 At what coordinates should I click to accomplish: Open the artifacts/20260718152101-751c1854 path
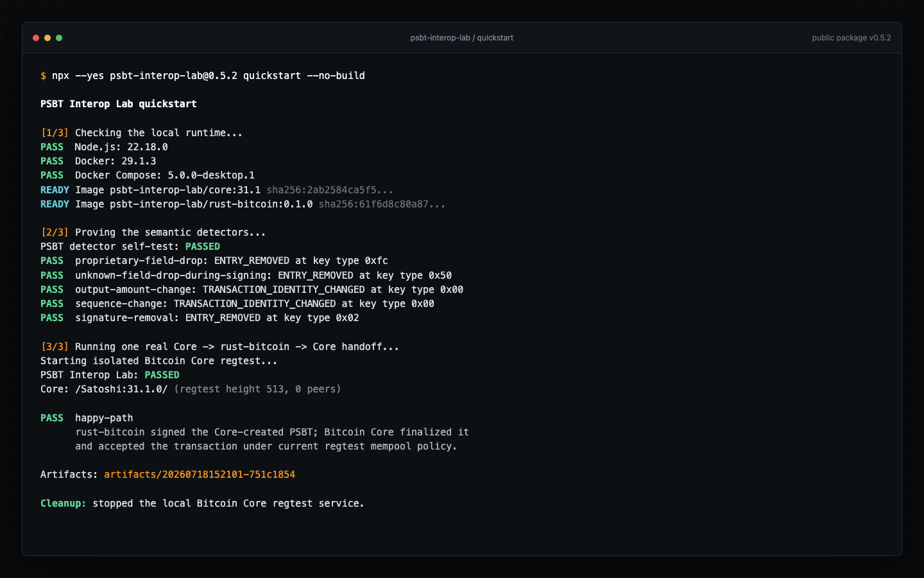(200, 475)
